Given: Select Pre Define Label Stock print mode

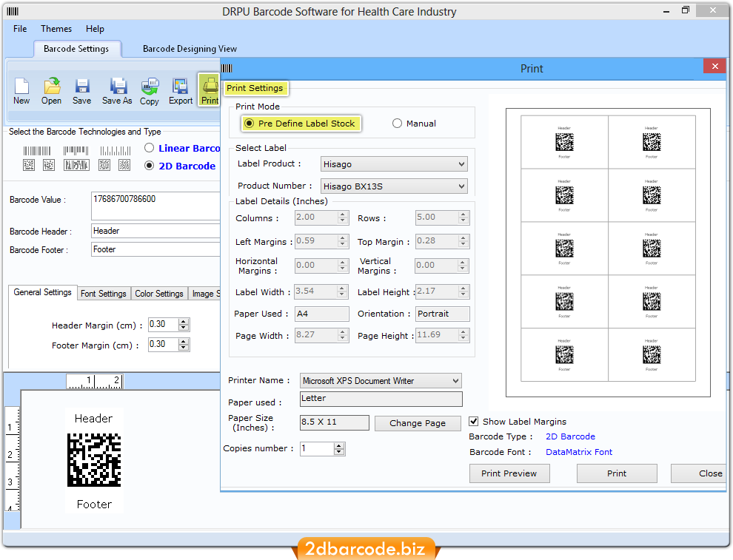Looking at the screenshot, I should point(250,124).
